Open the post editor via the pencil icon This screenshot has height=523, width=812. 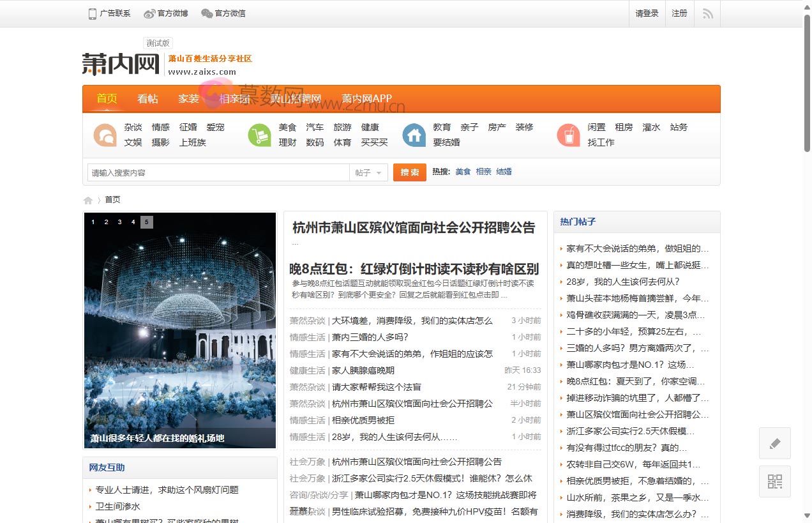774,443
